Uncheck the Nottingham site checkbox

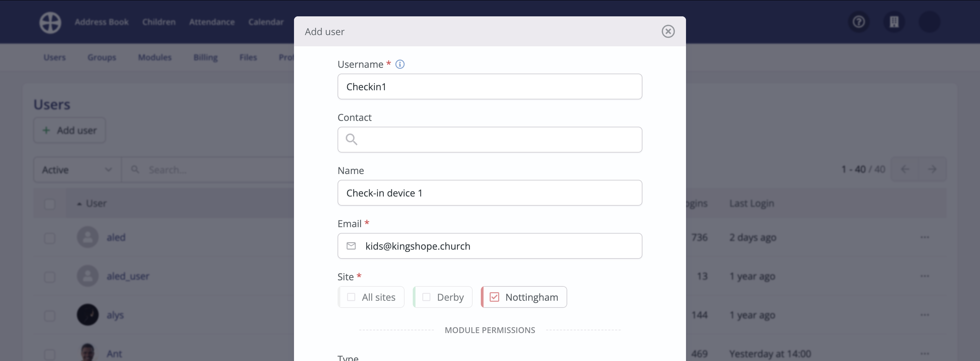(494, 297)
